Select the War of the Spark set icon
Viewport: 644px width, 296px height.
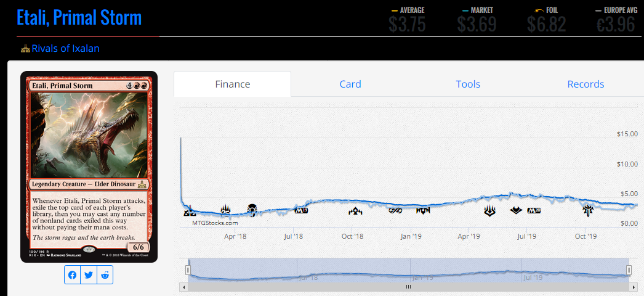(x=490, y=211)
